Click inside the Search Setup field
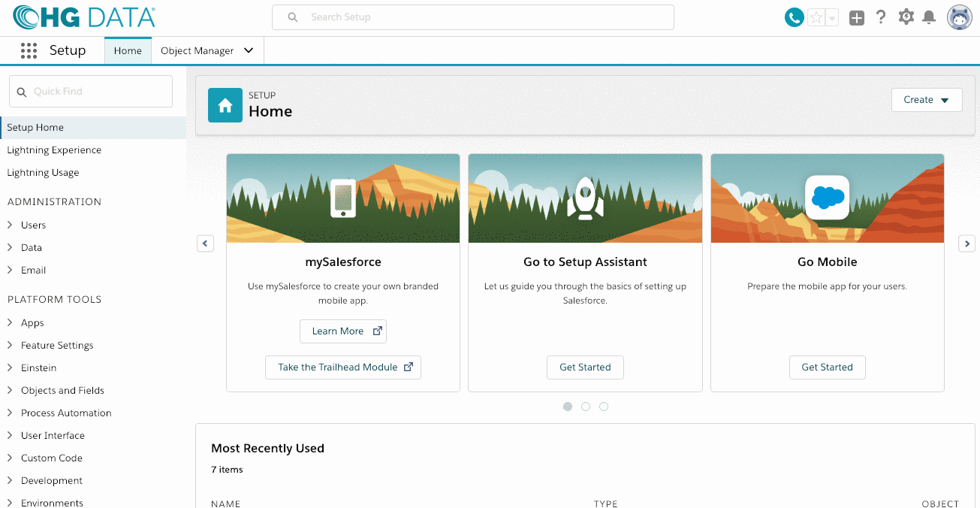Image resolution: width=980 pixels, height=508 pixels. coord(473,17)
